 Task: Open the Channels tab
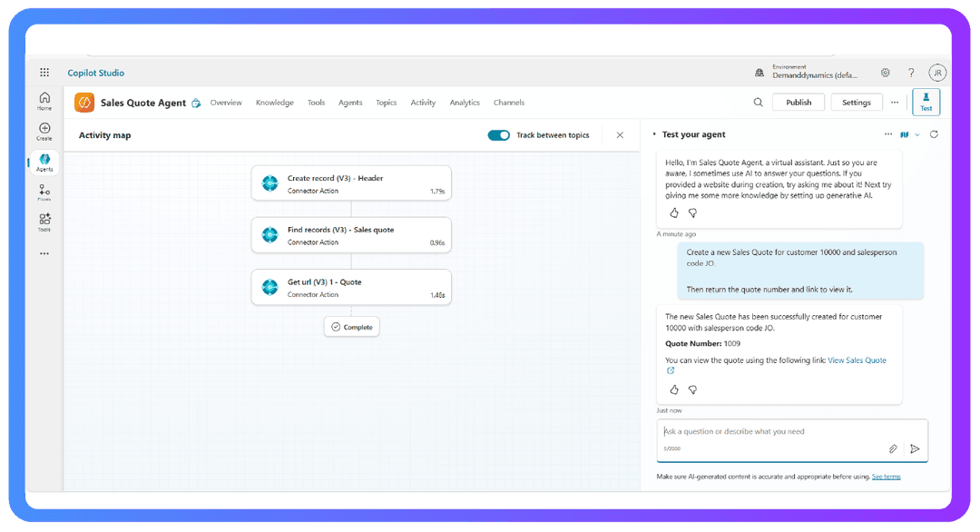pos(509,103)
